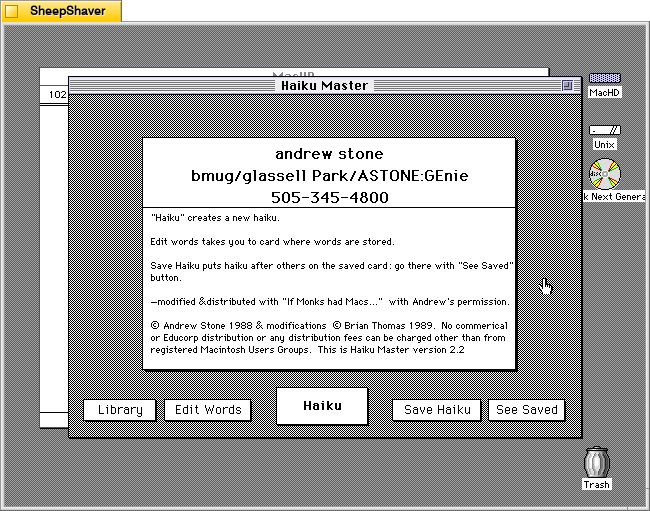Click the Haiku Master window title bar
The width and height of the screenshot is (650, 511).
click(325, 85)
